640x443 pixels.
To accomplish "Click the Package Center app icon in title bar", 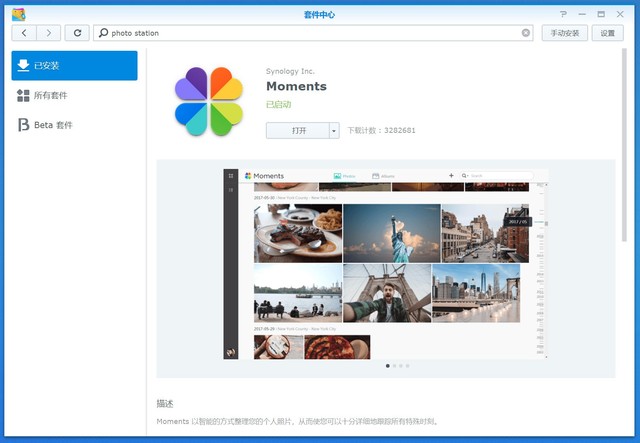I will tap(19, 14).
